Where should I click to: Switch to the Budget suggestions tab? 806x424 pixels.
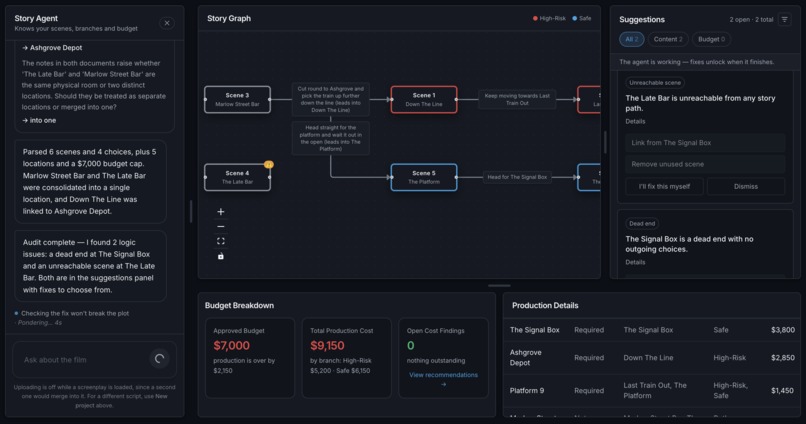pos(711,39)
